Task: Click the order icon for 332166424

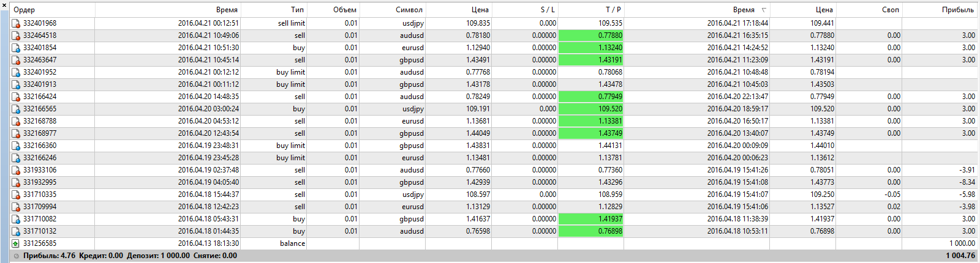Action: click(16, 97)
